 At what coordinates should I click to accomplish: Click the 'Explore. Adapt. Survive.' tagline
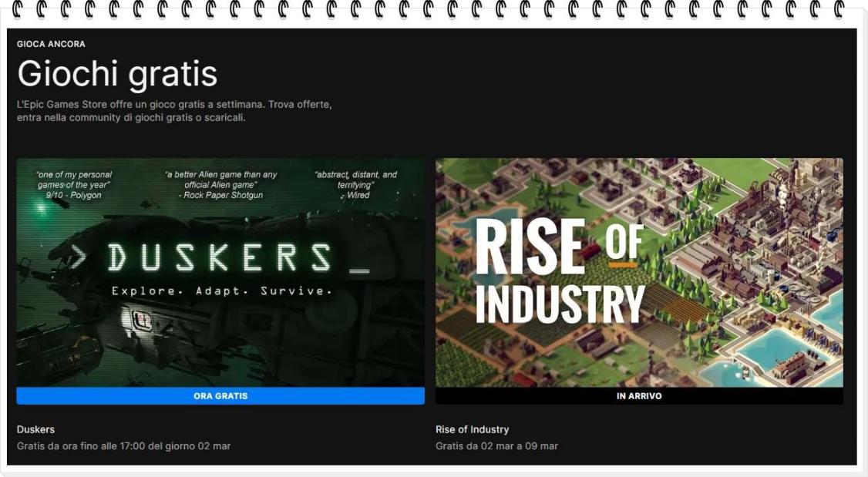(221, 291)
